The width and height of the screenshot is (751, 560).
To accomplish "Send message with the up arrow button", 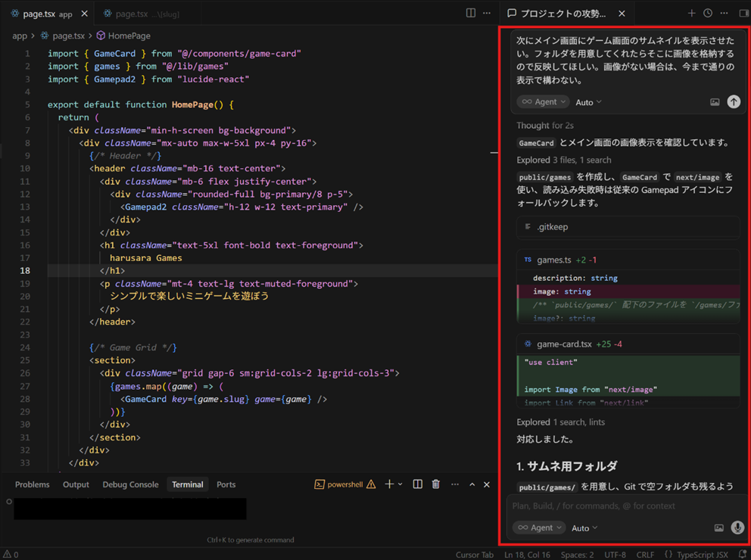I will coord(734,101).
